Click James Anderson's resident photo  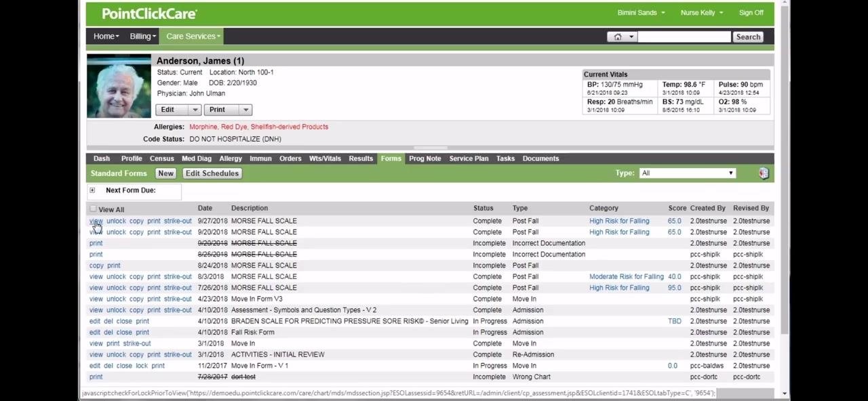click(x=119, y=86)
